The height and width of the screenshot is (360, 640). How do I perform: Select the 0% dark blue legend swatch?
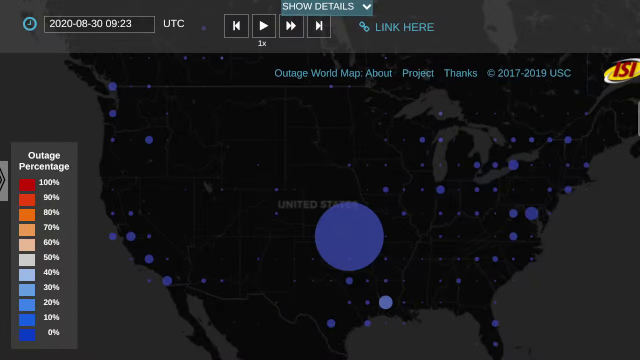coord(27,335)
